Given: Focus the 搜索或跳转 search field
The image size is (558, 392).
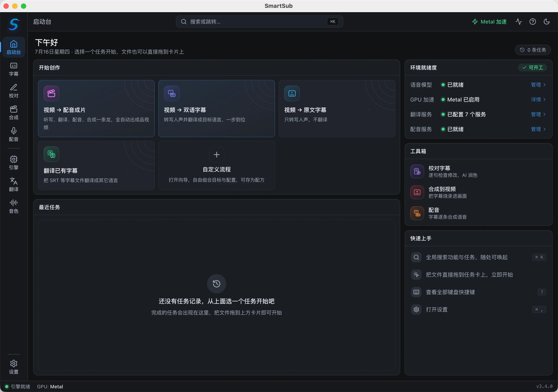Looking at the screenshot, I should click(259, 22).
